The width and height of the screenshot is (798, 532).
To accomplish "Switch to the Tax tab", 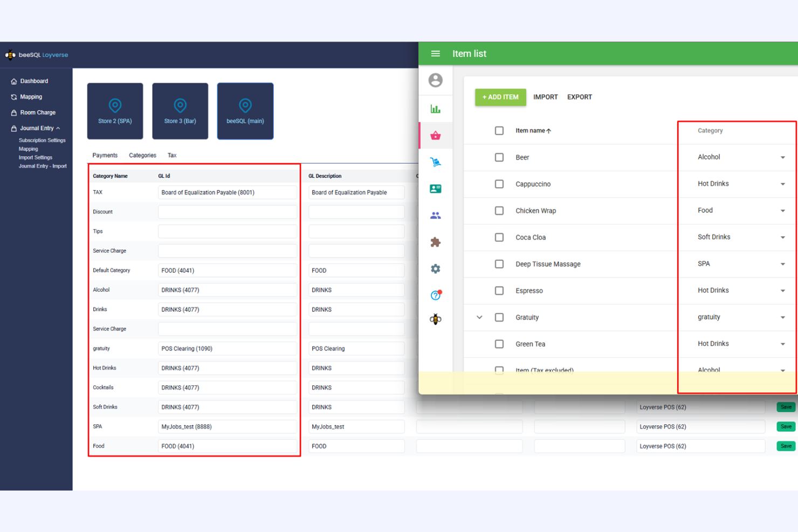I will (x=172, y=155).
